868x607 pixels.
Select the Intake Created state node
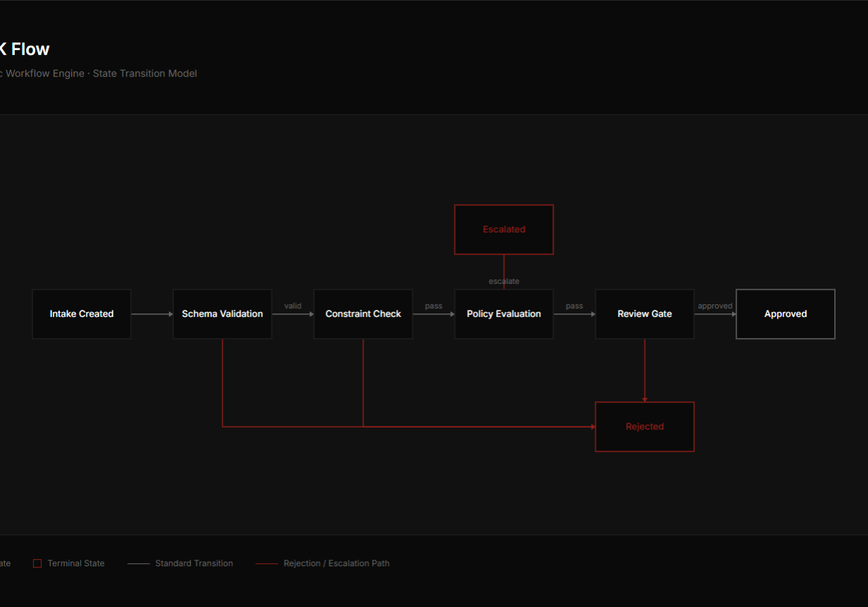click(x=82, y=314)
